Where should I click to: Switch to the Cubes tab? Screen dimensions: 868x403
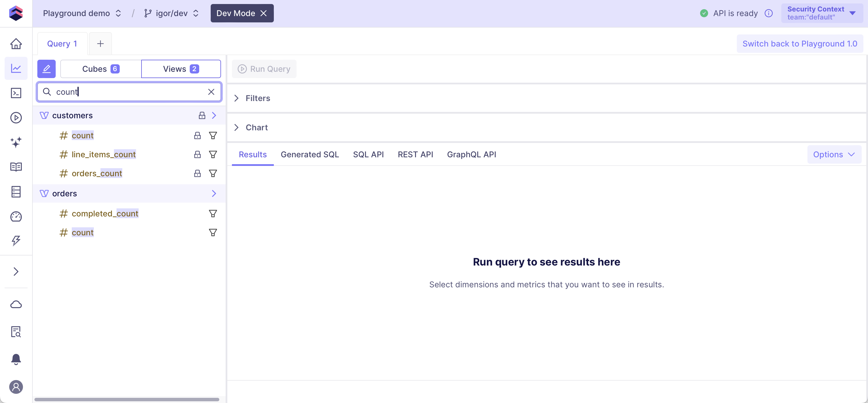(x=100, y=69)
